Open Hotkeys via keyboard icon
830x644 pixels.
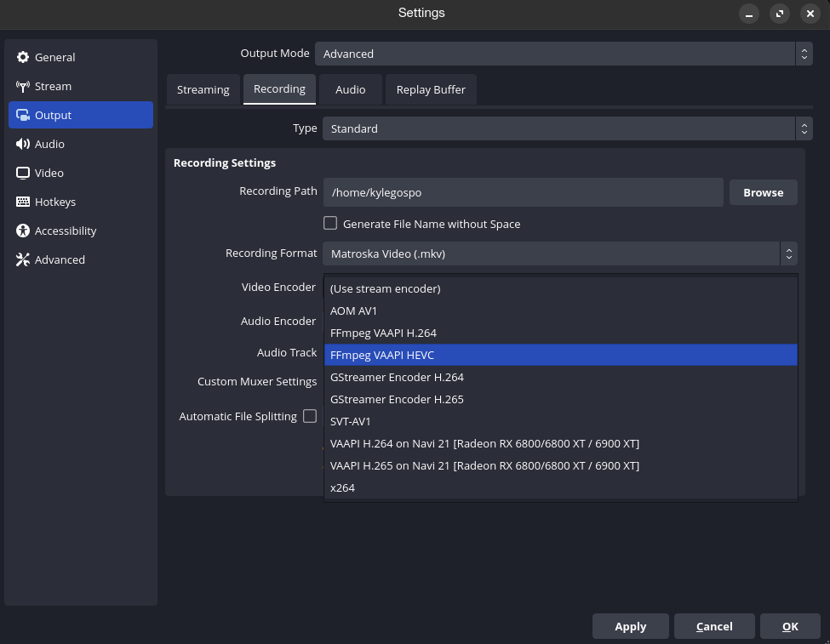pyautogui.click(x=23, y=202)
